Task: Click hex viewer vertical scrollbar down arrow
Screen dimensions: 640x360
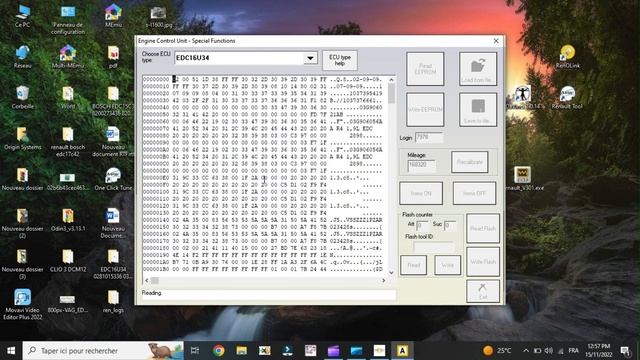Action: 391,273
